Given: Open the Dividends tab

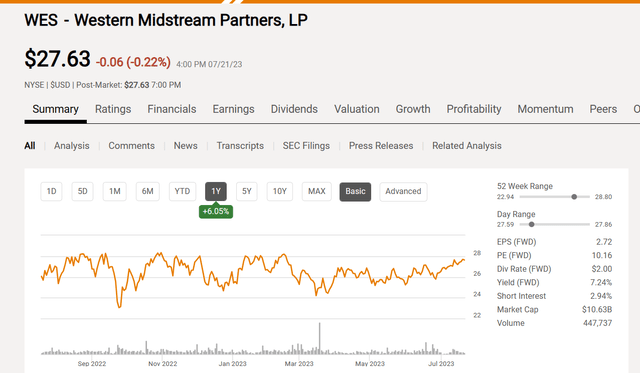Looking at the screenshot, I should 294,109.
